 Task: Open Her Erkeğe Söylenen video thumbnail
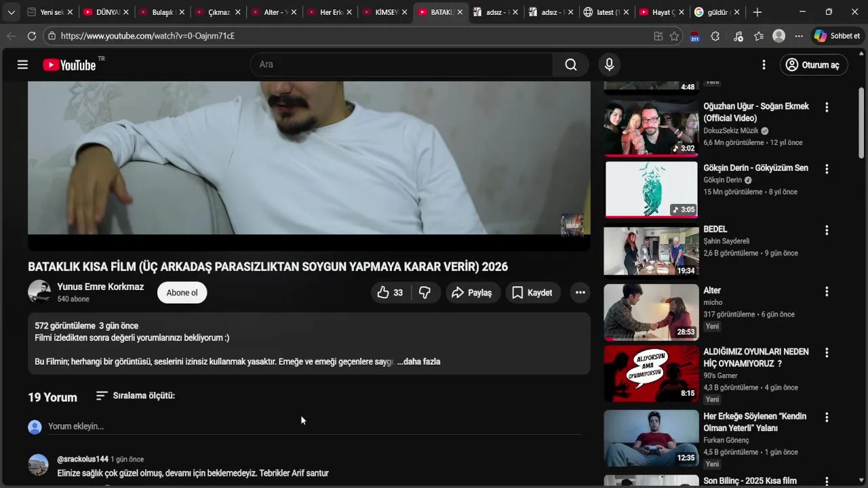[x=651, y=438]
